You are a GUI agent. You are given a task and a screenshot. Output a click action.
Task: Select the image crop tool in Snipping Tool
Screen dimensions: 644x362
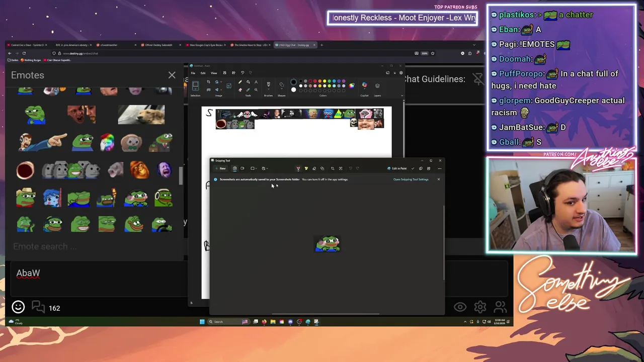coord(333,168)
